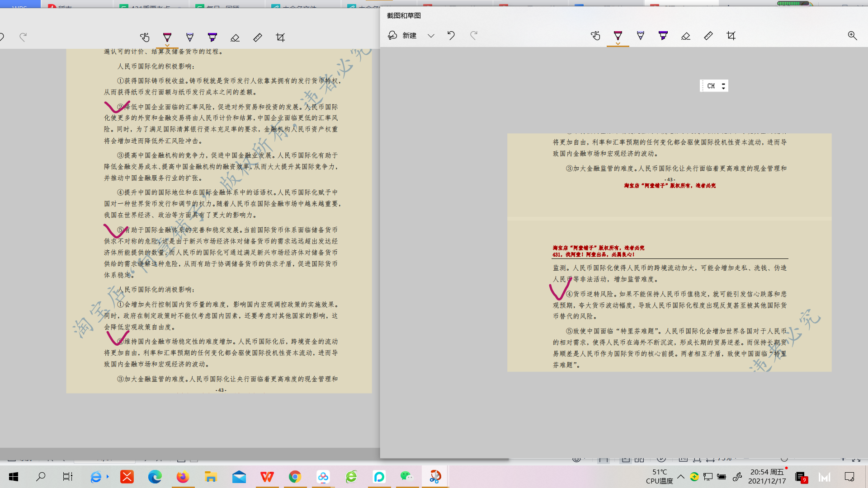This screenshot has height=488, width=868.
Task: Toggle the pen Windows Ink Workspace tray icon
Action: point(737,477)
